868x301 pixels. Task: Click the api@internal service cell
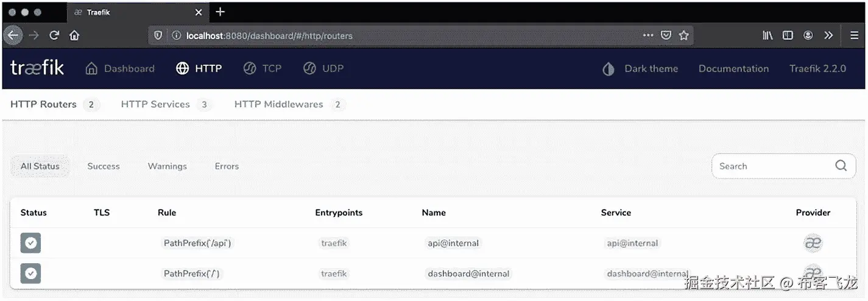click(x=632, y=243)
